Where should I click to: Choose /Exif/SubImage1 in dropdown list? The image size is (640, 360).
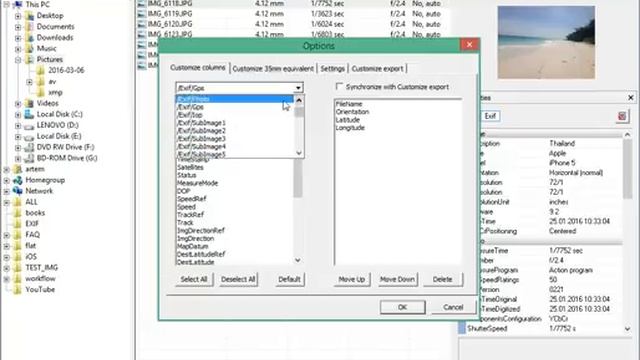tap(235, 123)
